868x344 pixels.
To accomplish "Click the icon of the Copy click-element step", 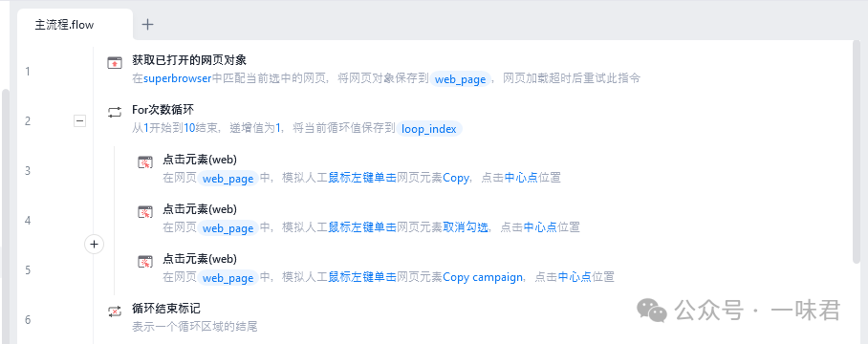I will pos(145,162).
